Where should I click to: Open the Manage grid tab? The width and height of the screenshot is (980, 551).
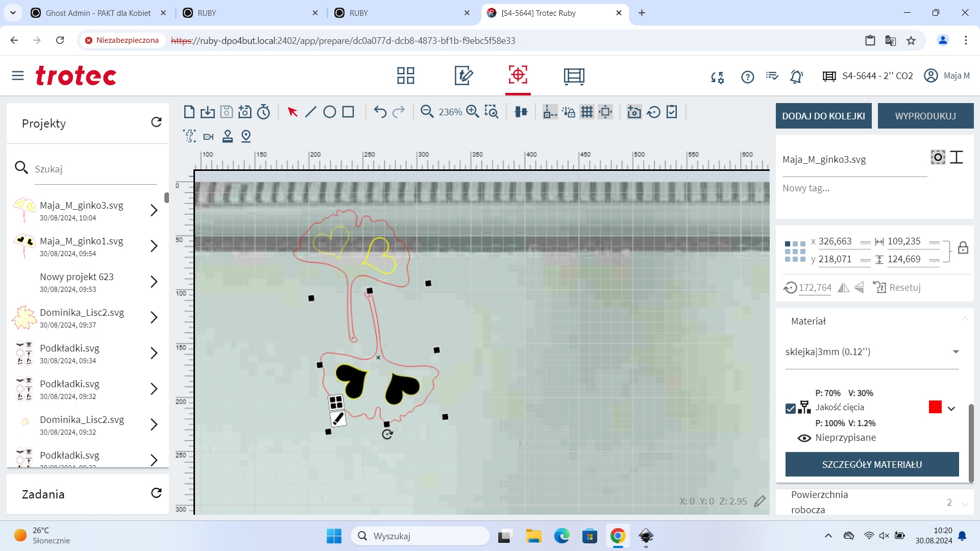click(x=406, y=76)
